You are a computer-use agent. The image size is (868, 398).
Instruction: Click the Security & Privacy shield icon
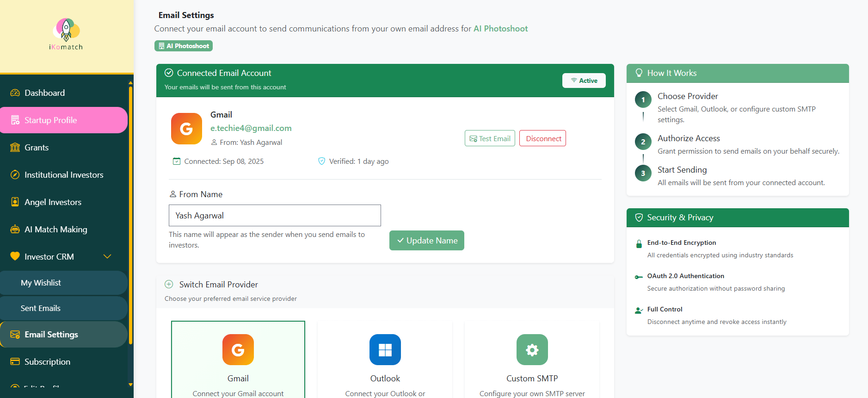(x=639, y=218)
